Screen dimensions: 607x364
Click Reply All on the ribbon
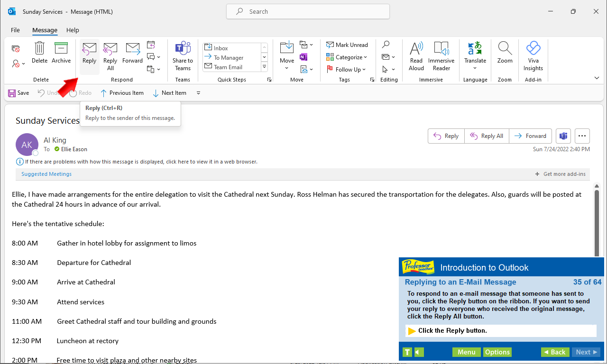pos(110,56)
